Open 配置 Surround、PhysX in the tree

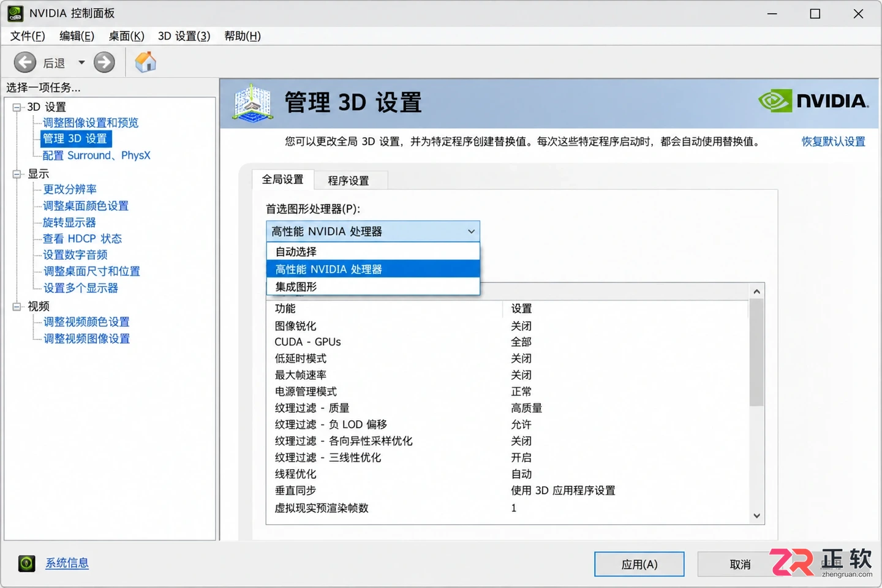click(96, 156)
